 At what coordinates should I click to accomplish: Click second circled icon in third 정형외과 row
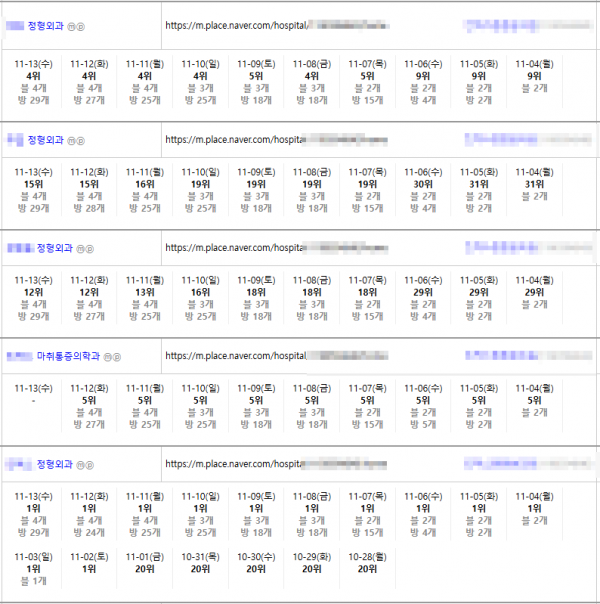click(88, 248)
